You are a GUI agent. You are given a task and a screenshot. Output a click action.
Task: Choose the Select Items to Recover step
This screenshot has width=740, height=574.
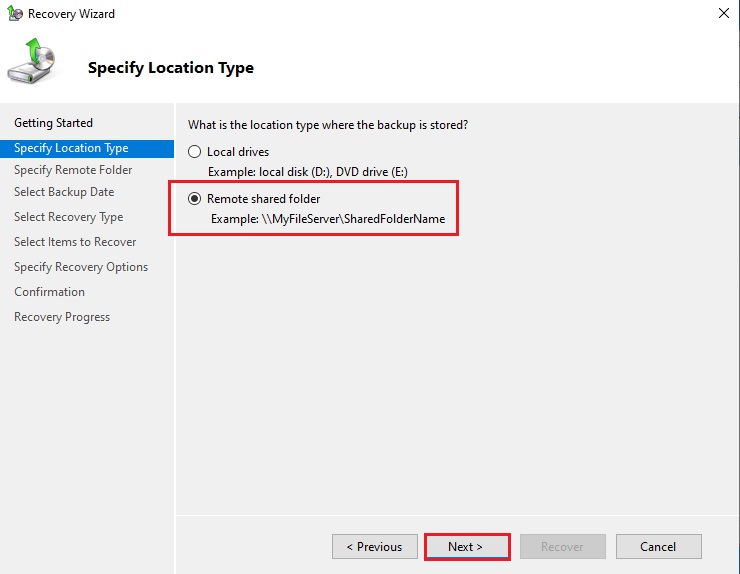tap(75, 242)
